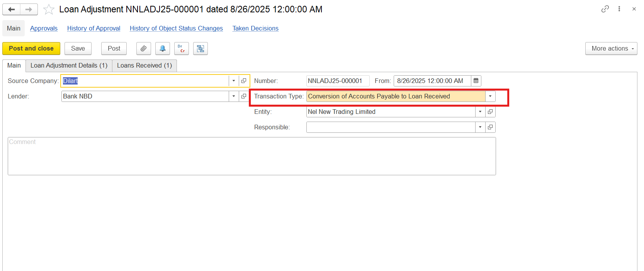Click the bell notification icon

pos(163,49)
